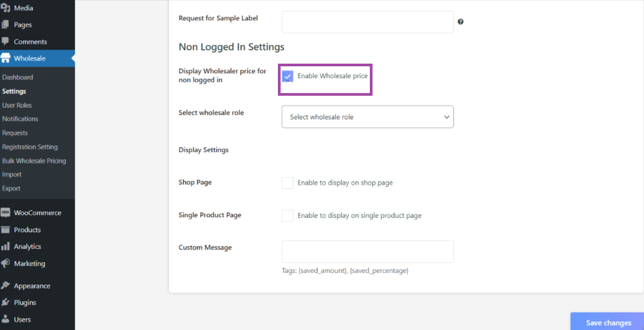Click the Tags: {saved_amount}, {saved_percentage} hint text
The image size is (644, 330).
[345, 271]
